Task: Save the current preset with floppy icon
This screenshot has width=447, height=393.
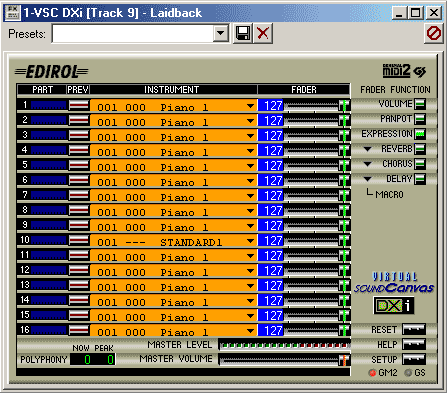Action: point(243,33)
